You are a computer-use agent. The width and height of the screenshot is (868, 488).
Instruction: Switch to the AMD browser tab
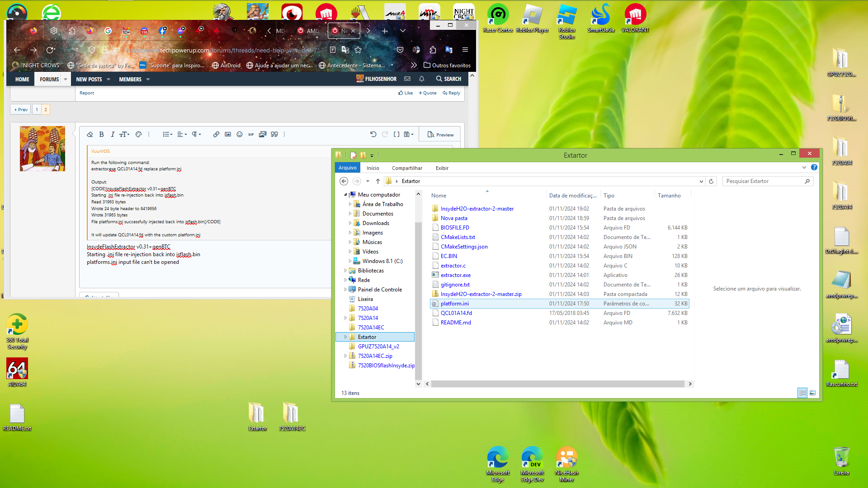[x=308, y=31]
